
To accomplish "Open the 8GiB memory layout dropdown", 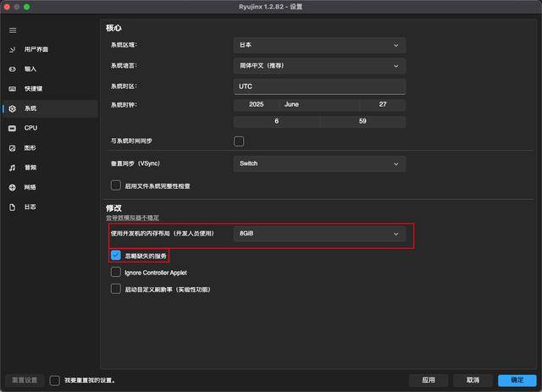I will point(319,234).
